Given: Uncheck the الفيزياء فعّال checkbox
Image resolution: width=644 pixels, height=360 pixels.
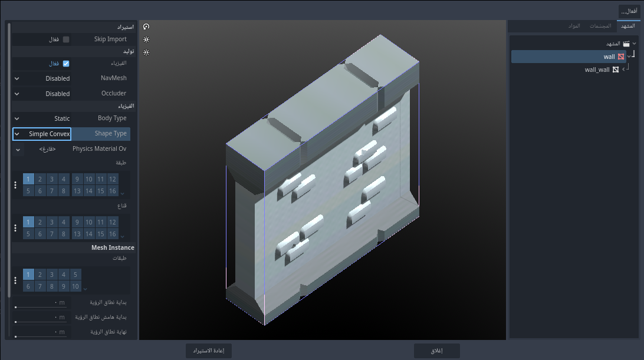Looking at the screenshot, I should pos(65,64).
